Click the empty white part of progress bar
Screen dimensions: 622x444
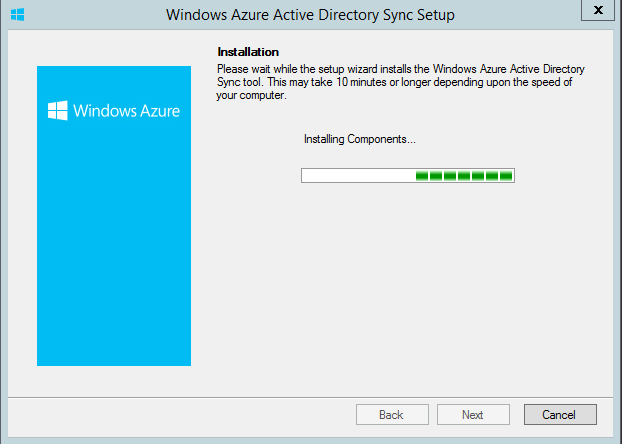[359, 176]
